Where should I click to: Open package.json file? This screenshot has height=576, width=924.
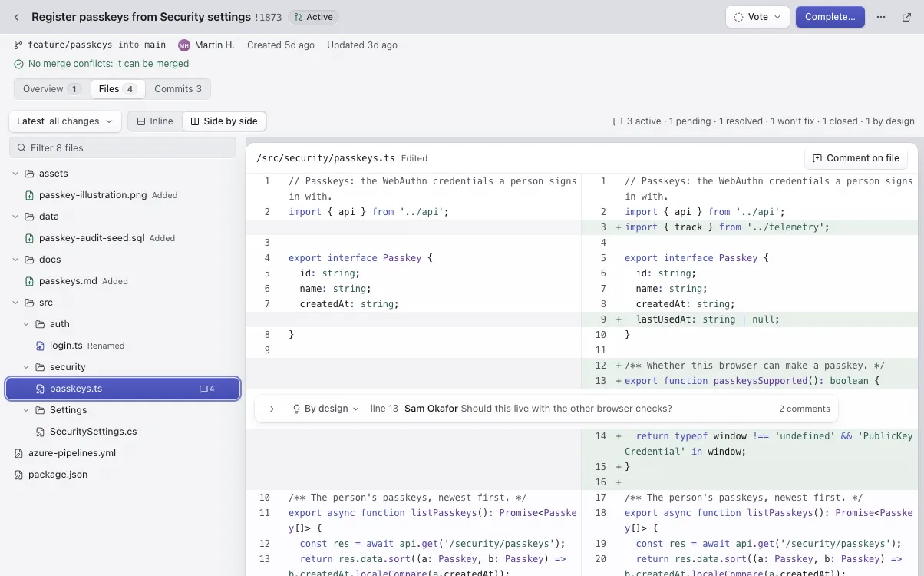click(58, 475)
